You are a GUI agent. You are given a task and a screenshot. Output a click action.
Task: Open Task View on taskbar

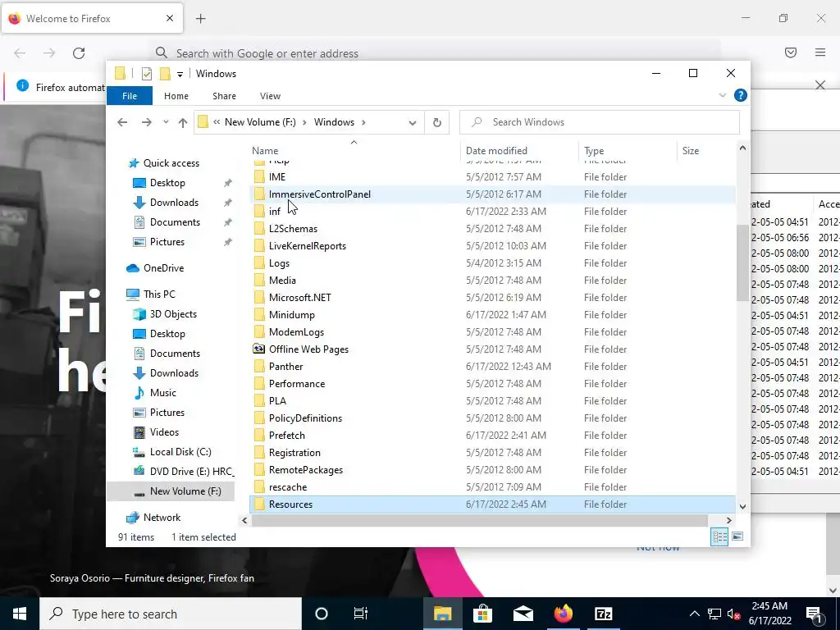click(361, 614)
